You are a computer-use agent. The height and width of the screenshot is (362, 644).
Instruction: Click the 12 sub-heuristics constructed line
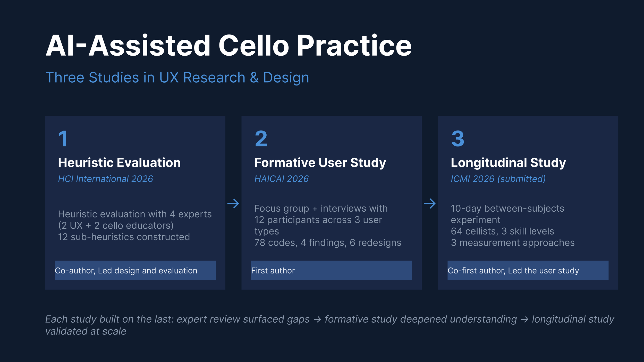[124, 237]
